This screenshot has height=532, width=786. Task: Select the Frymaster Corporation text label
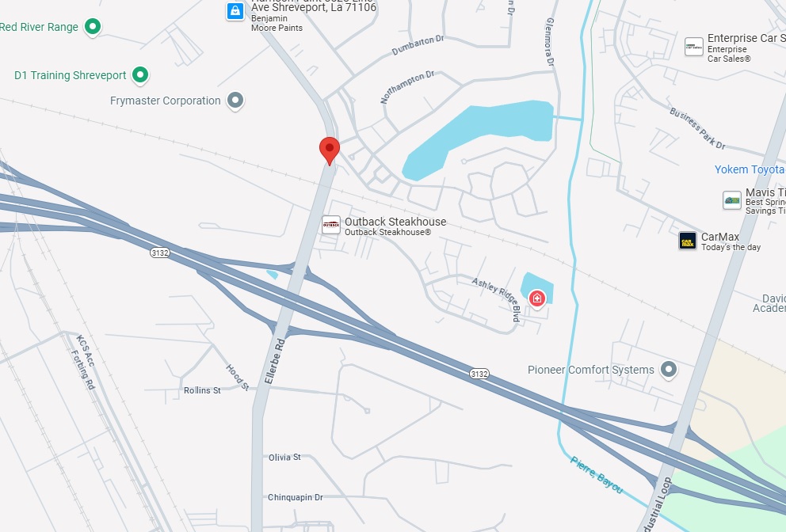coord(166,101)
